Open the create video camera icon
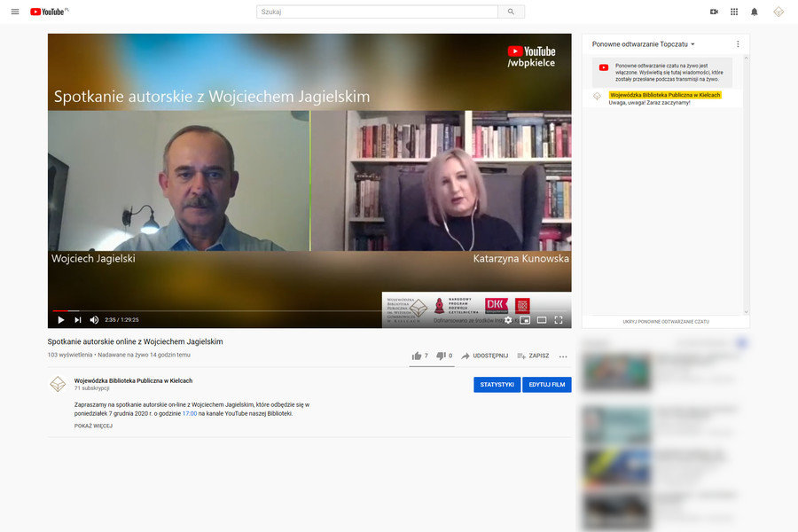 point(714,12)
